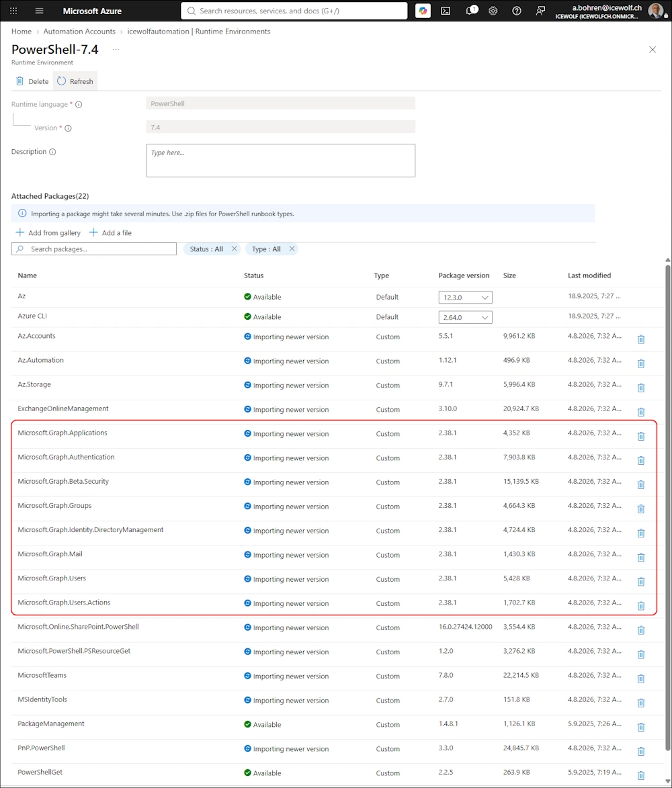Remove the Status filter with X
The height and width of the screenshot is (788, 672).
(x=235, y=249)
